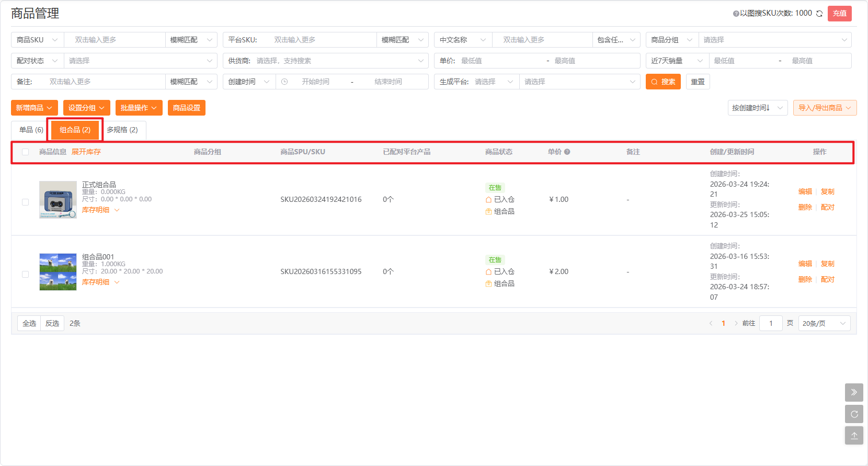Viewport: 868px width, 466px height.
Task: Open the 新增商品 dropdown
Action: (34, 108)
